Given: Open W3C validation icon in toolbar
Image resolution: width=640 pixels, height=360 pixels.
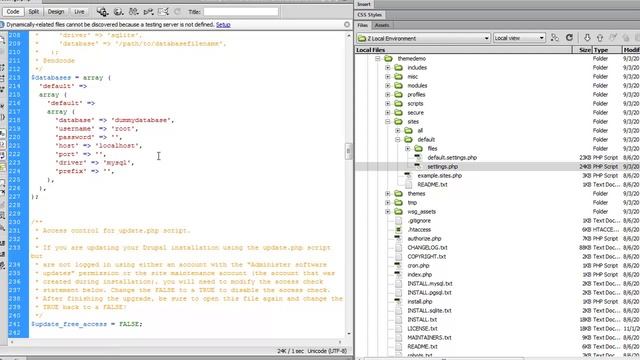Looking at the screenshot, I should coord(148,12).
